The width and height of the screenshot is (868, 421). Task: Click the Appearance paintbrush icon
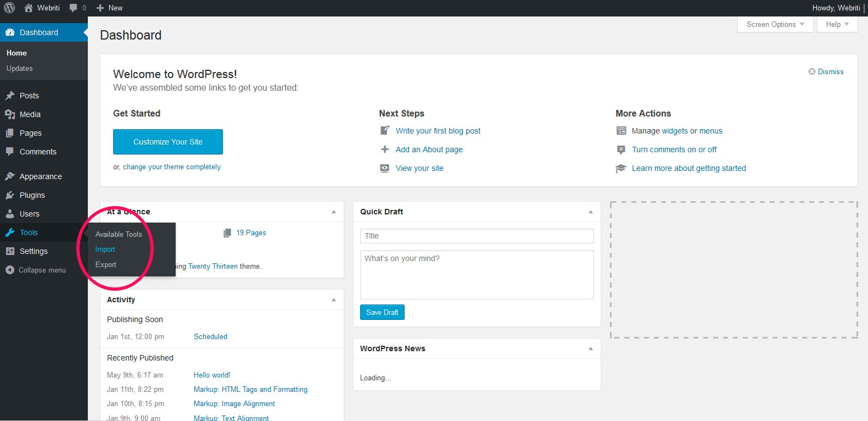click(10, 176)
